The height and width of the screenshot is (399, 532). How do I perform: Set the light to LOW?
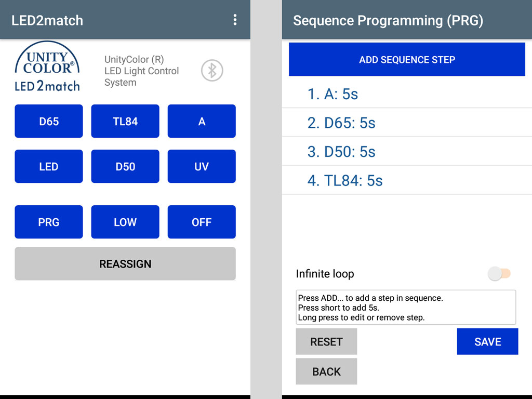pos(125,222)
